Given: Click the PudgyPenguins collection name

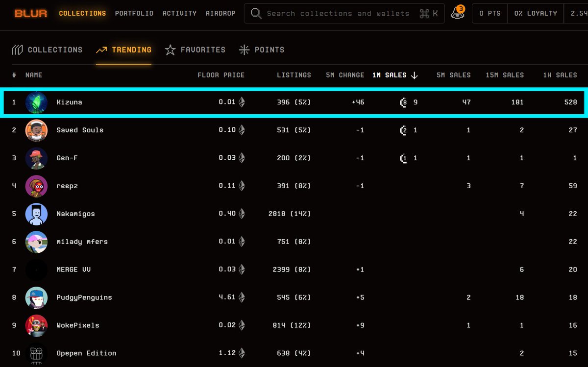Looking at the screenshot, I should 84,297.
